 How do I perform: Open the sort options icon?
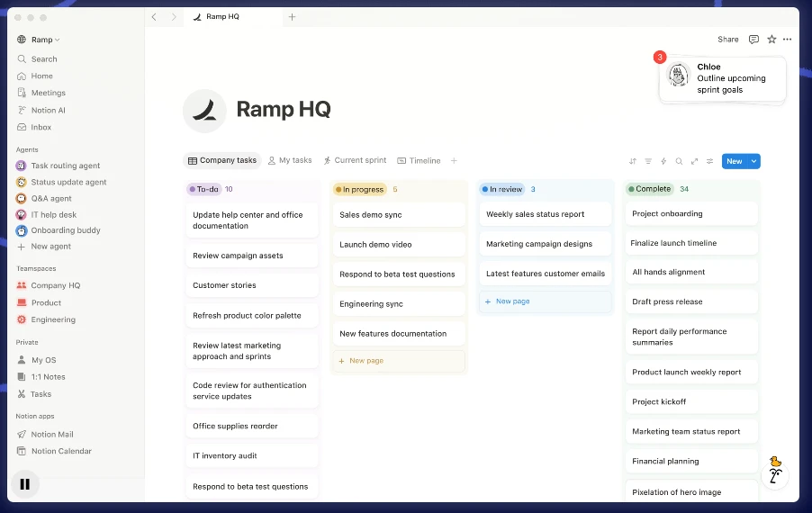[x=632, y=161]
